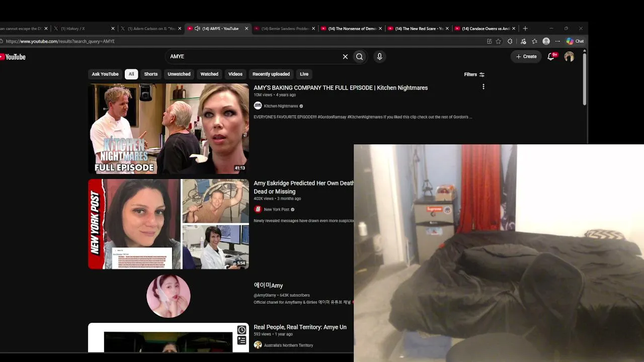Screen dimensions: 644x362
Task: Open Kitchen Nightmares channel avatar
Action: coord(258,106)
